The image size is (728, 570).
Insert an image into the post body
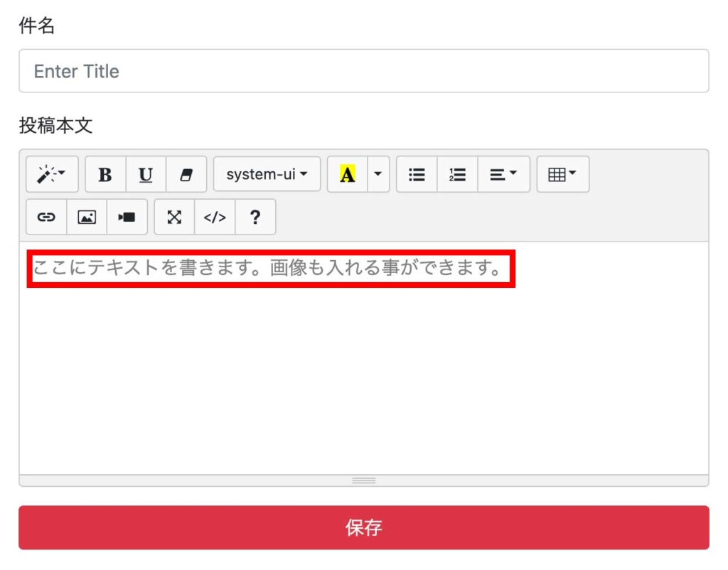[86, 217]
